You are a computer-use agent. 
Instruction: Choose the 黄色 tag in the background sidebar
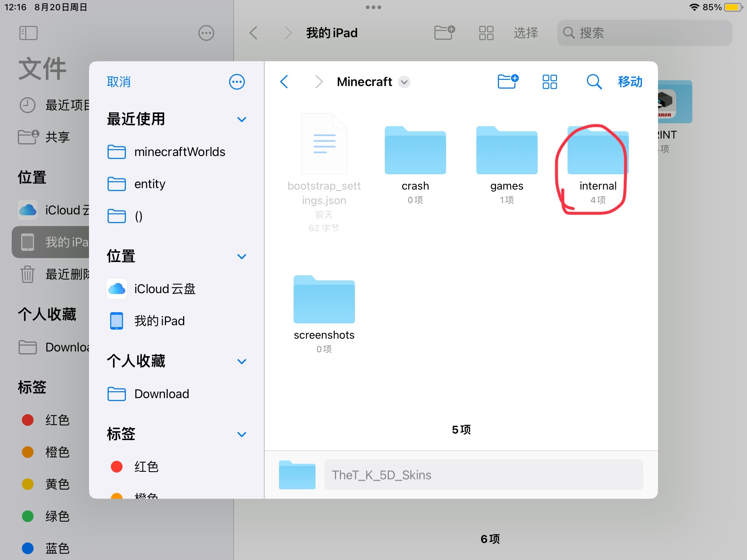51,484
